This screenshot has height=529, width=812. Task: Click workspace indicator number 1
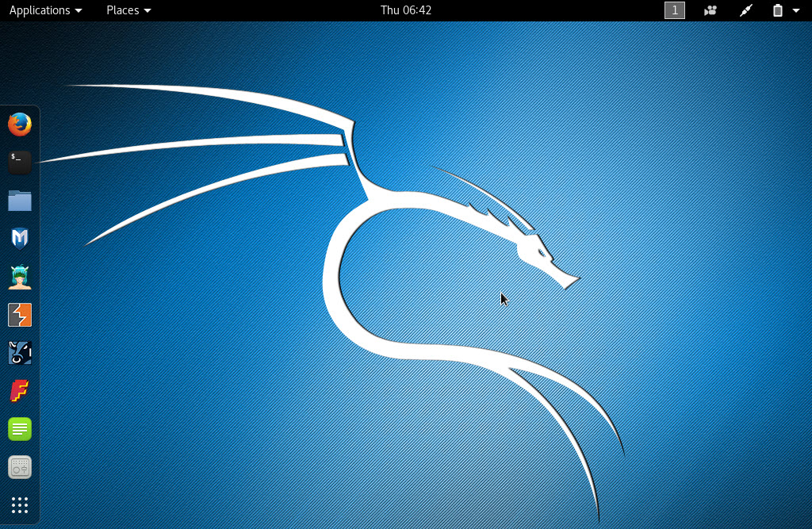674,10
